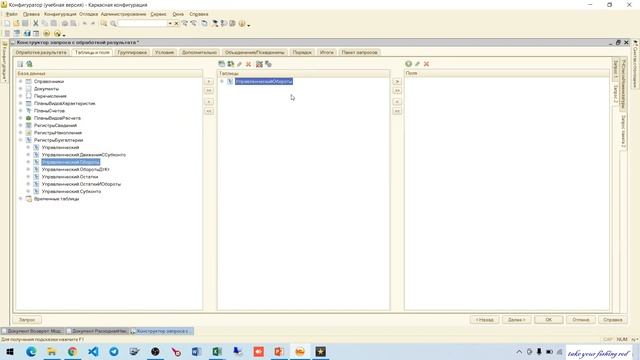Click the Save toolbar icon
This screenshot has width=640, height=360.
pos(25,24)
